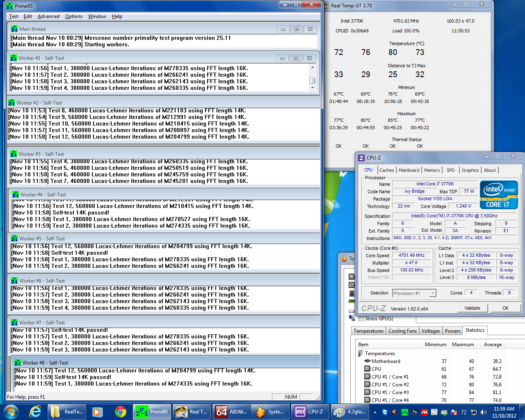Screen dimensions: 525x420
Task: Switch to the Voltages tab
Action: (x=431, y=331)
